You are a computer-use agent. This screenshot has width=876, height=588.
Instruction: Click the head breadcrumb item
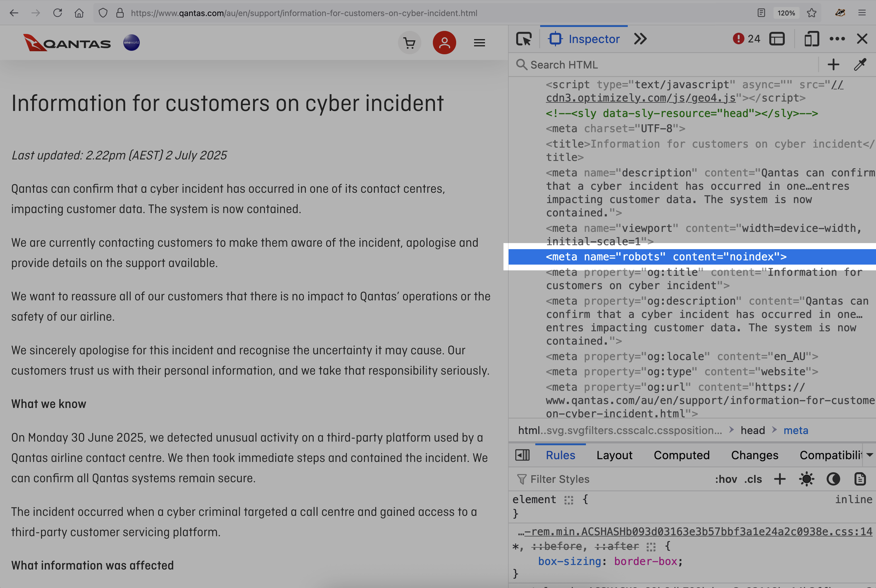pyautogui.click(x=753, y=430)
